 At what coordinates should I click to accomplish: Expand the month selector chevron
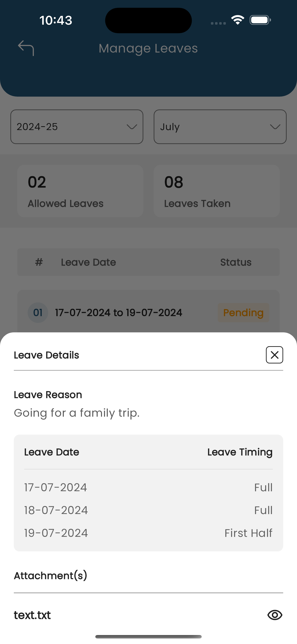click(275, 127)
